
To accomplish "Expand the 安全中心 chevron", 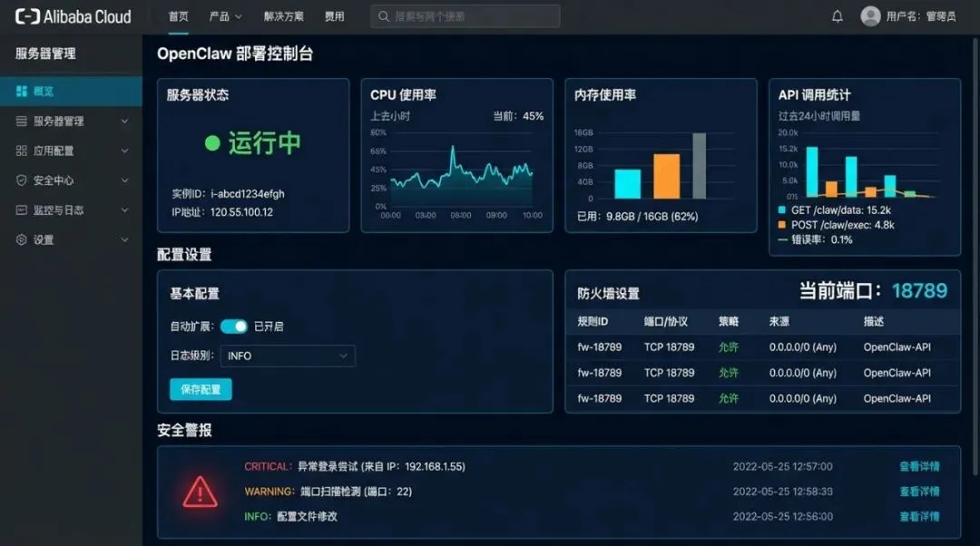I will [124, 180].
